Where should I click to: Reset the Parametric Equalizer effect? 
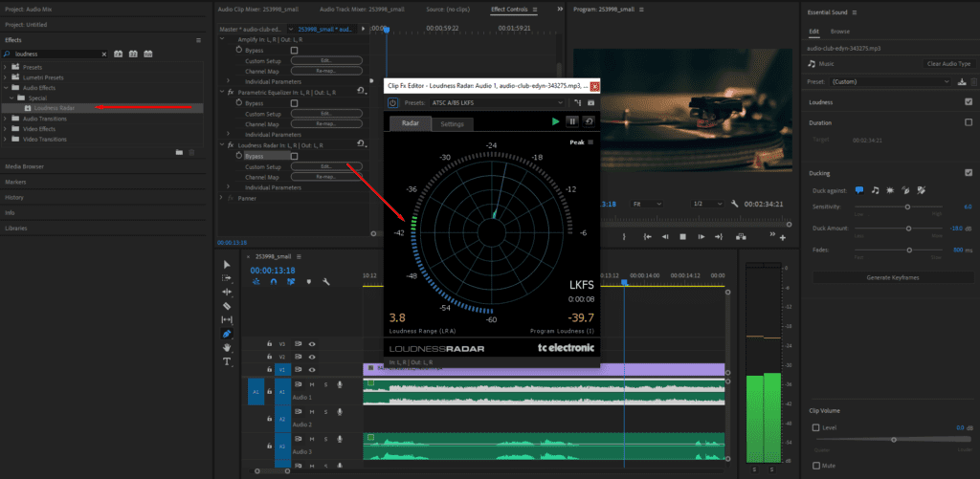click(x=361, y=92)
